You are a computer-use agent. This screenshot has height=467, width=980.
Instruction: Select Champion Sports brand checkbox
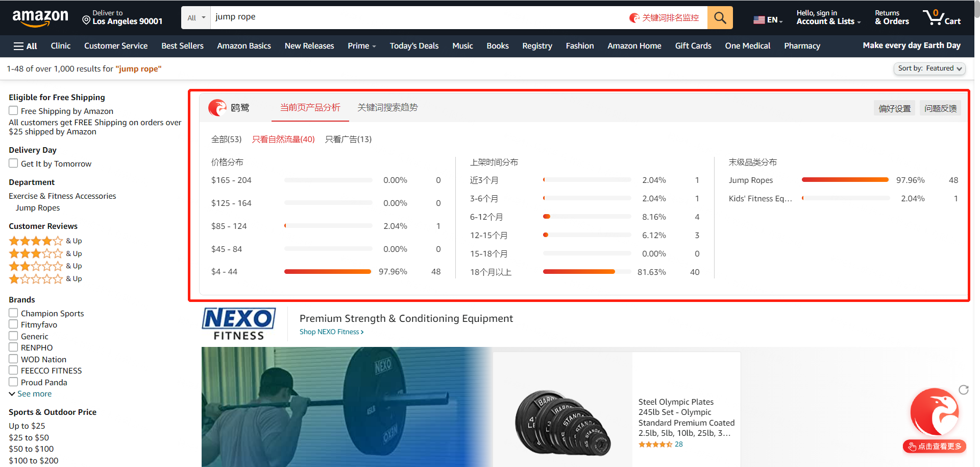point(13,313)
